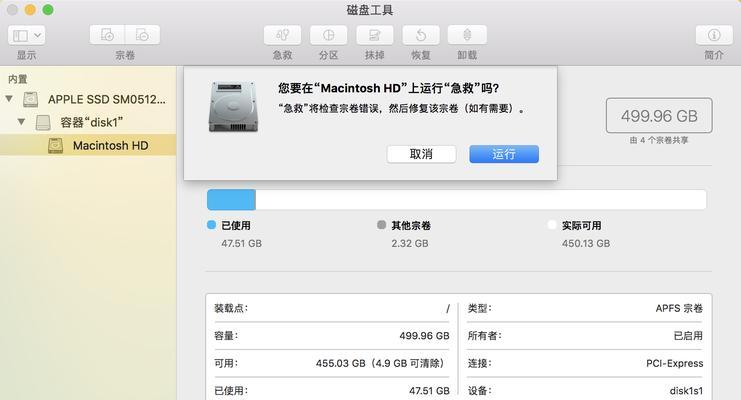This screenshot has height=400, width=741.
Task: Click the 内置 sidebar section header
Action: 18,79
